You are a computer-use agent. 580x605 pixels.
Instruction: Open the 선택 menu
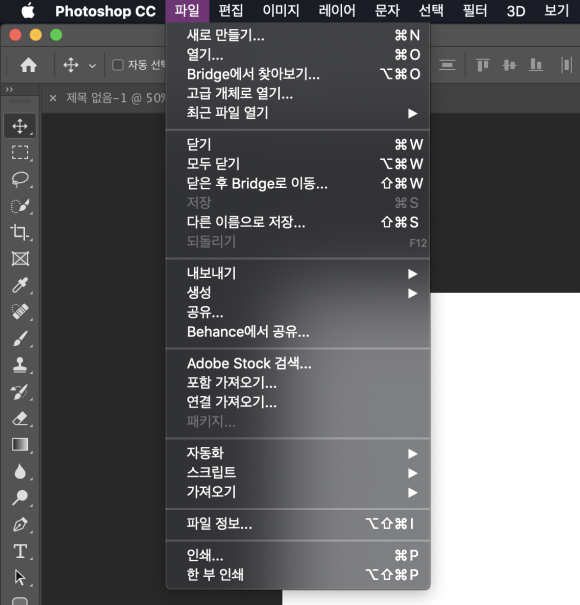(431, 11)
